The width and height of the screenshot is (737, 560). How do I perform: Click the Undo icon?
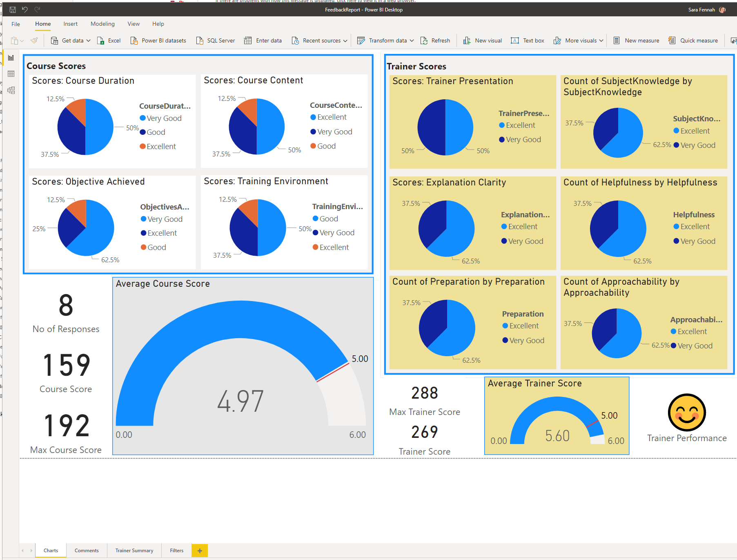click(25, 9)
